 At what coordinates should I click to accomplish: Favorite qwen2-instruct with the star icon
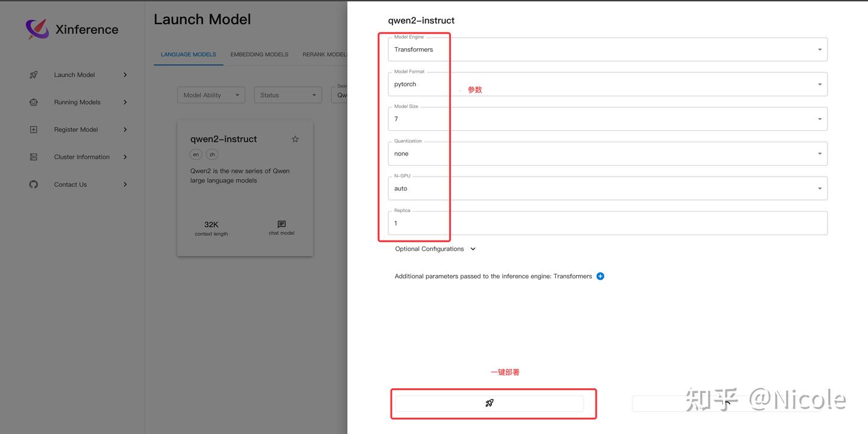click(295, 139)
